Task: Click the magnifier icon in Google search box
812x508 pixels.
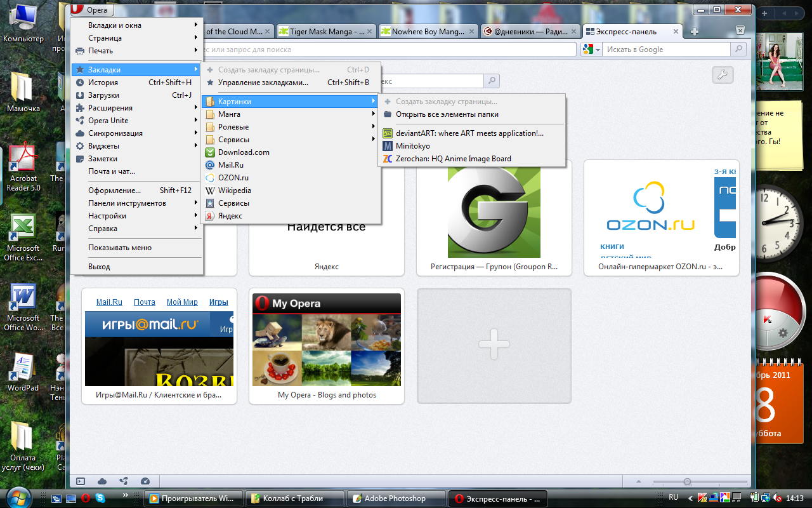Action: pos(738,50)
